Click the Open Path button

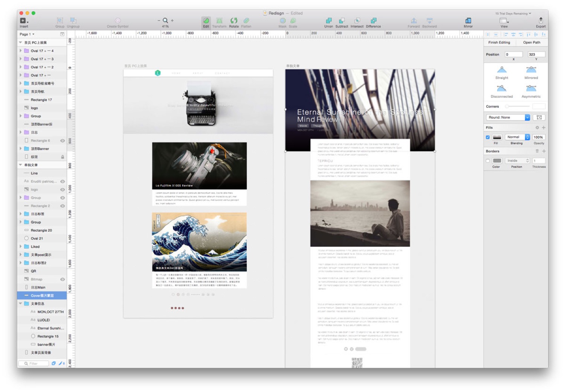(x=531, y=43)
